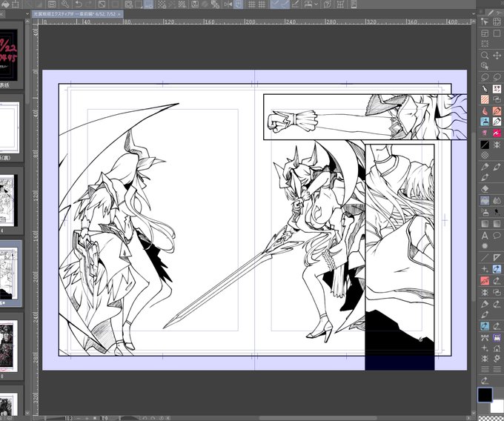Screen dimensions: 504x421
Task: Select the black square diagonal-line icon
Action: pos(485,145)
